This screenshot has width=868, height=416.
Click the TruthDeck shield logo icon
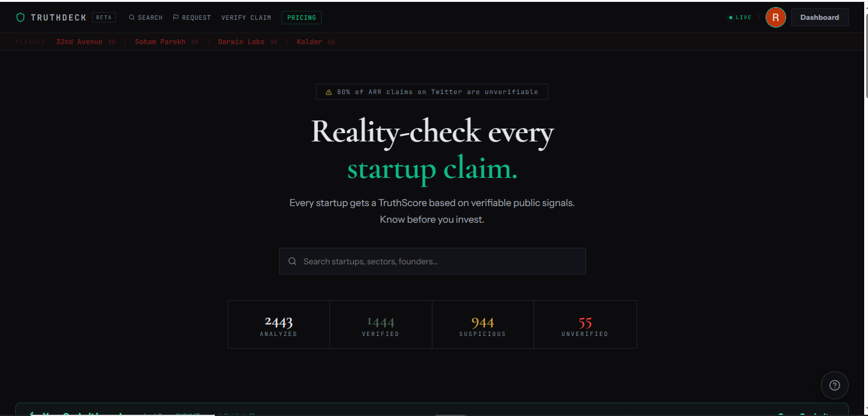coord(20,17)
